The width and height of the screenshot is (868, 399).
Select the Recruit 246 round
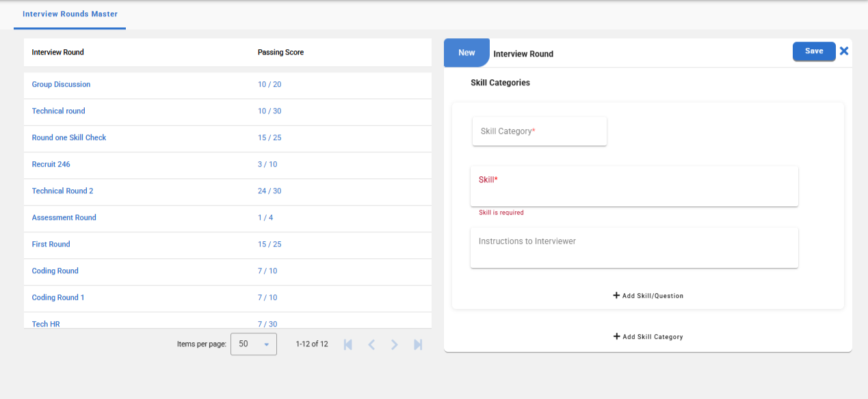(x=51, y=165)
